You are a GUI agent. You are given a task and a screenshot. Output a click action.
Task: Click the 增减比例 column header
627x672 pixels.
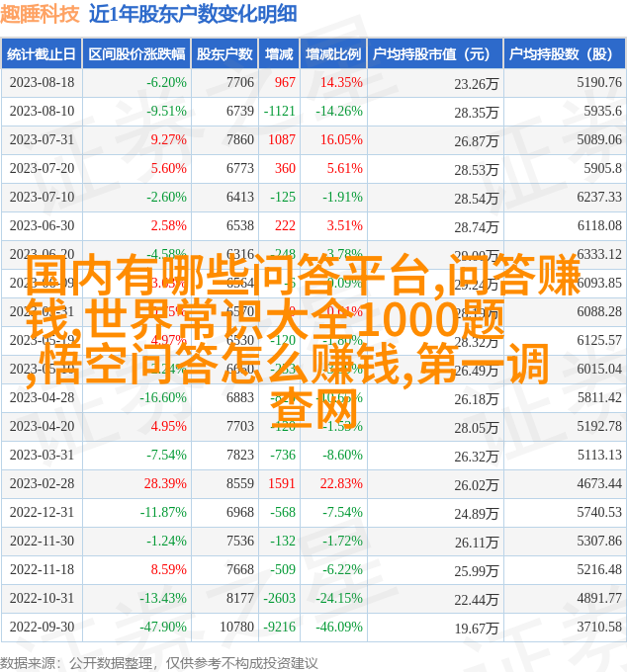click(333, 54)
